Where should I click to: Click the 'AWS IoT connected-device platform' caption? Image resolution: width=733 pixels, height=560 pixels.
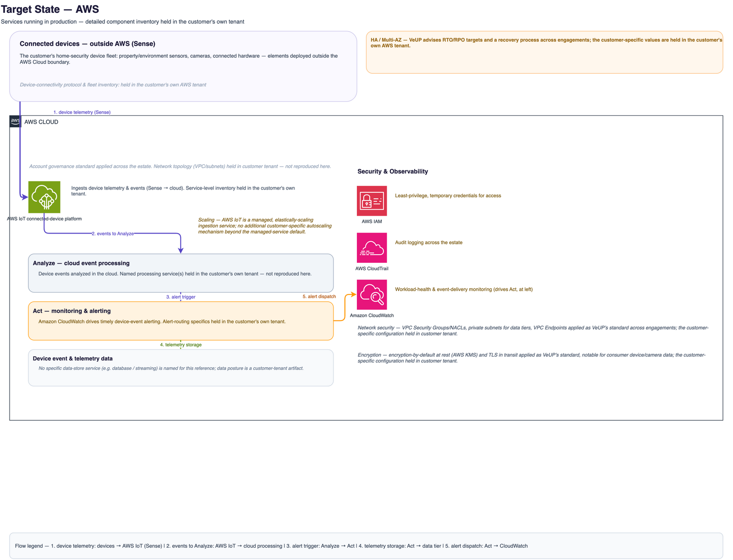pos(44,219)
